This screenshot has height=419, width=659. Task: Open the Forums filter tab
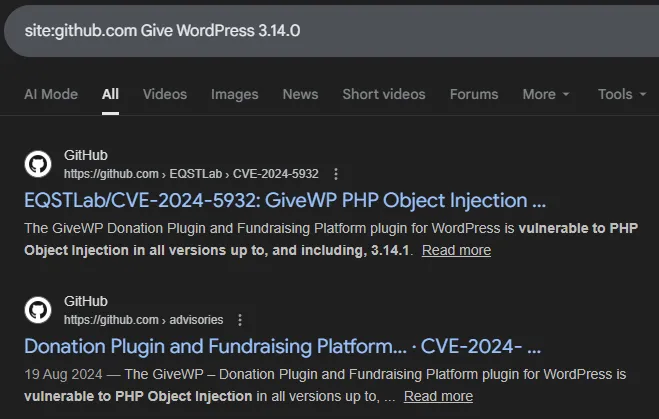474,94
